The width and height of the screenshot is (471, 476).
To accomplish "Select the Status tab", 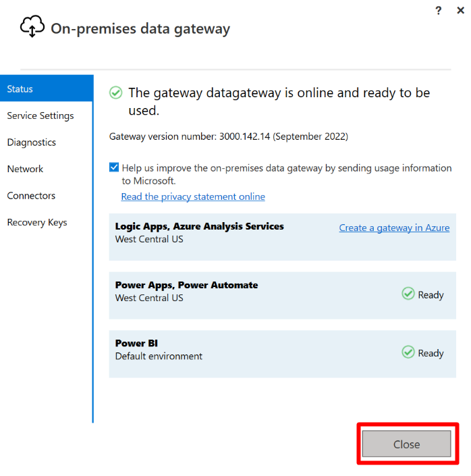I will (x=47, y=88).
